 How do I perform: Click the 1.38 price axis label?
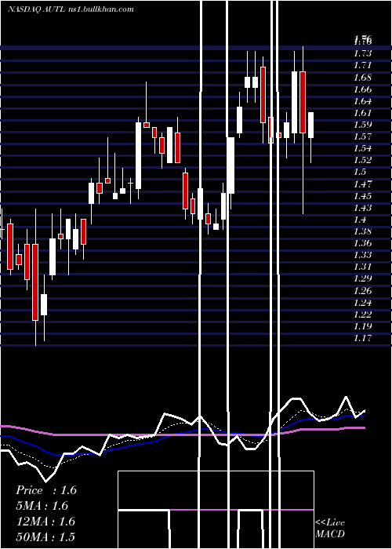click(x=362, y=231)
